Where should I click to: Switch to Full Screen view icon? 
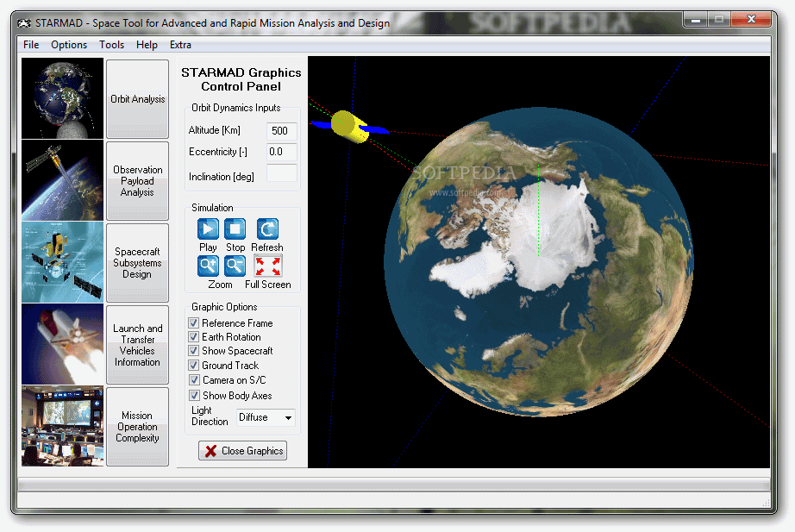[x=267, y=266]
